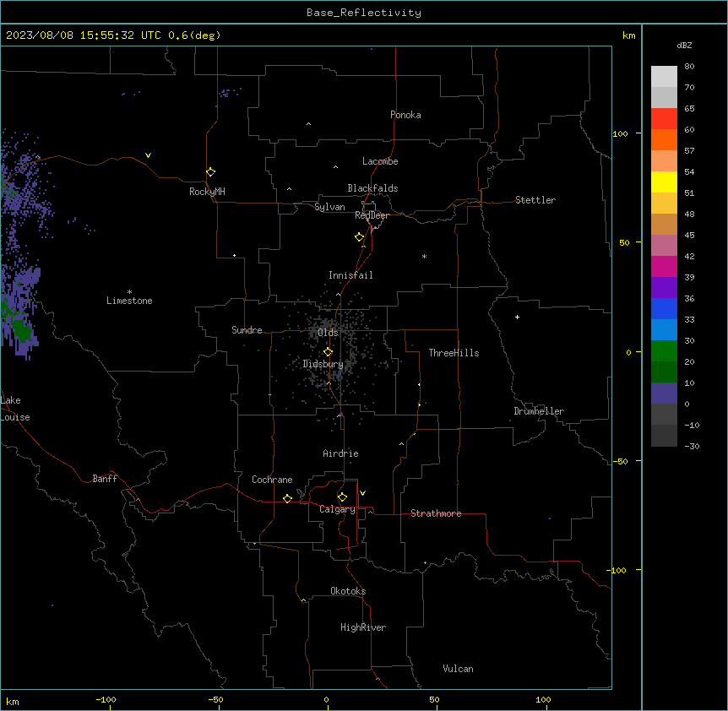The height and width of the screenshot is (711, 728).
Task: Click the 65 value in the dBZ legend
Action: tap(689, 109)
